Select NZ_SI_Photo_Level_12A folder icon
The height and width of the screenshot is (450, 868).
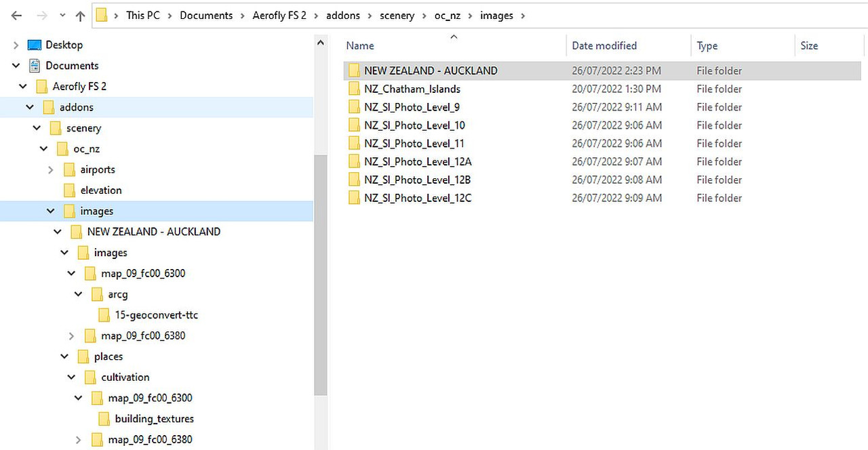(353, 162)
